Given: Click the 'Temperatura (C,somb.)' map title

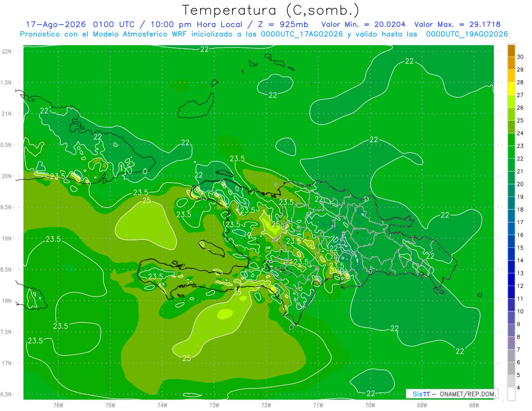Looking at the screenshot, I should coord(271,10).
